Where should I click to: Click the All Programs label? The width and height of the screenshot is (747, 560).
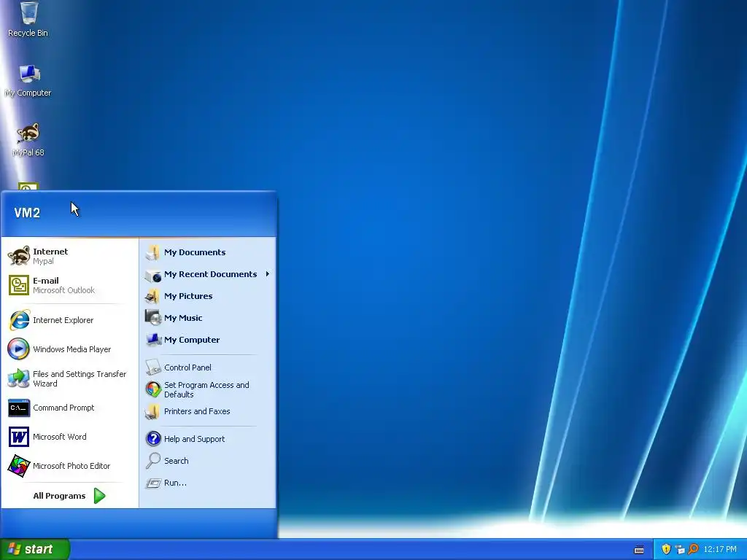click(x=59, y=496)
